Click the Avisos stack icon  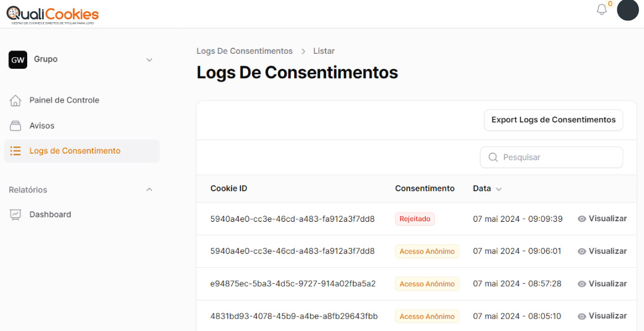pos(16,126)
